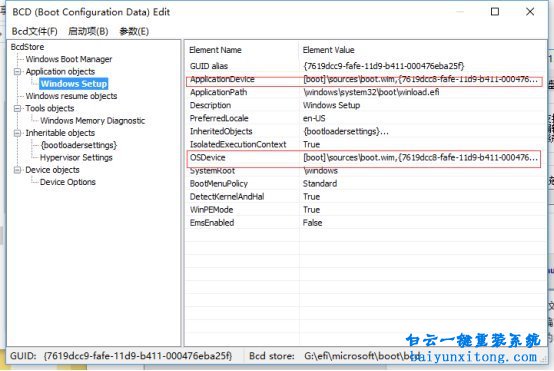Click the en-US locale value
The width and height of the screenshot is (554, 371).
coord(314,118)
